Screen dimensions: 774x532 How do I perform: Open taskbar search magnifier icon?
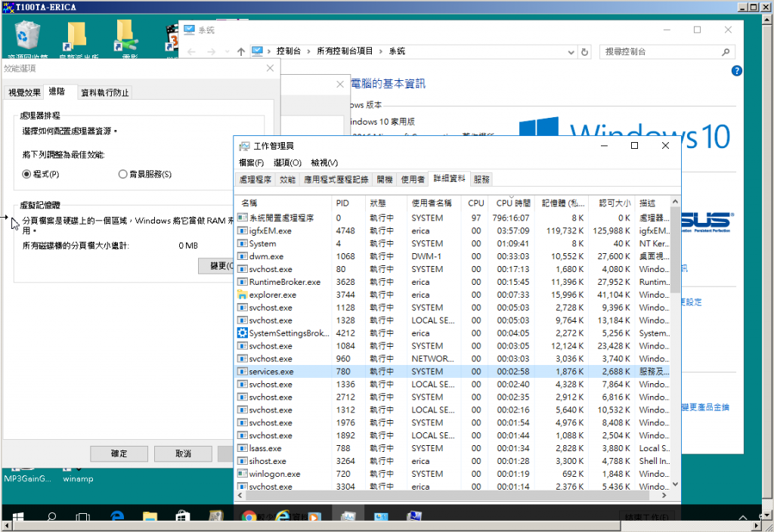(x=51, y=517)
